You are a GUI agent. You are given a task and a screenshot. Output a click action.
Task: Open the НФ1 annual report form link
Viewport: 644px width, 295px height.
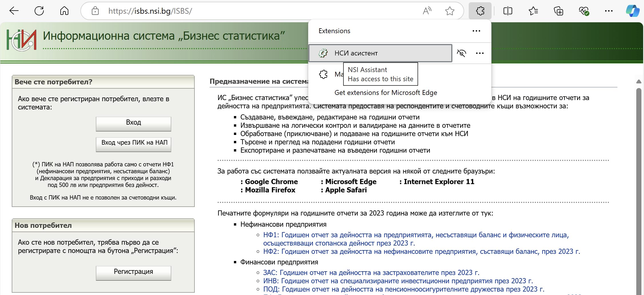pos(416,239)
